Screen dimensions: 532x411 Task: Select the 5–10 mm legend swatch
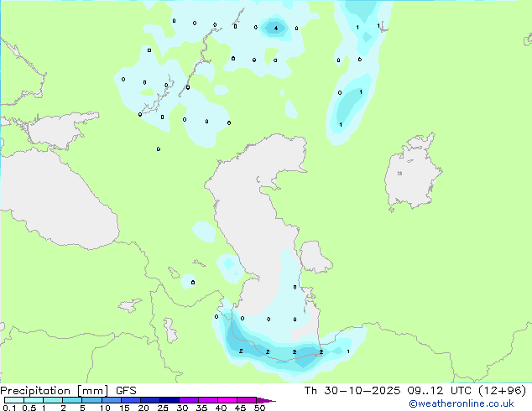(91, 400)
